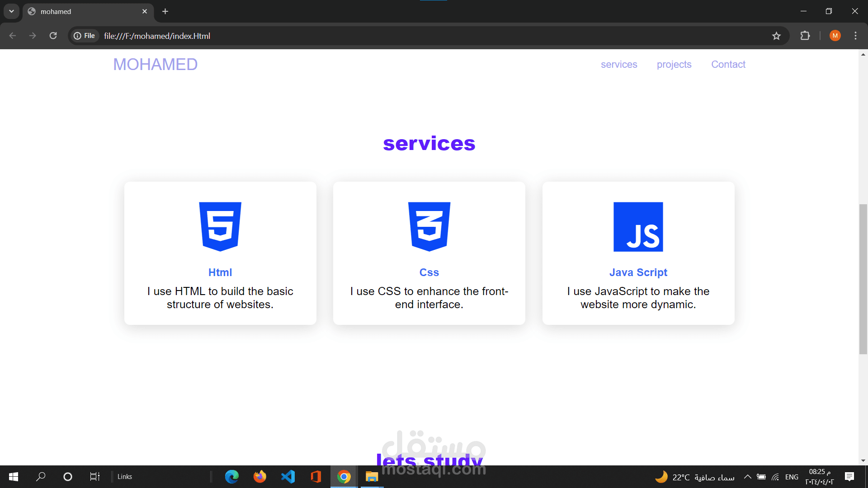Open Visual Studio Code from taskbar

point(288,477)
